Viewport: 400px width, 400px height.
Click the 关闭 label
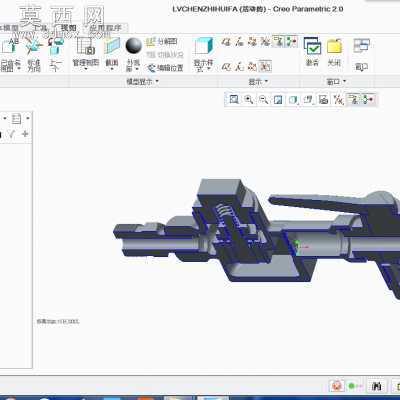tap(334, 62)
